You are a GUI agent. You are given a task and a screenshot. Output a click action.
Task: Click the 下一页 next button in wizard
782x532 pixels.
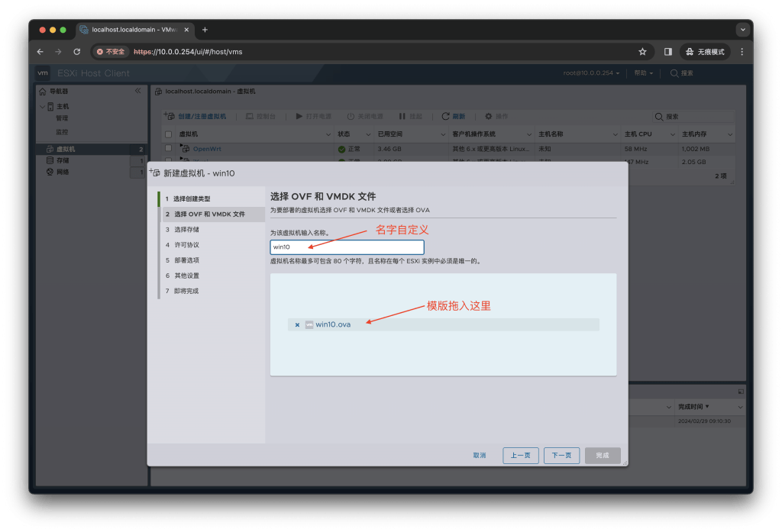pyautogui.click(x=561, y=454)
